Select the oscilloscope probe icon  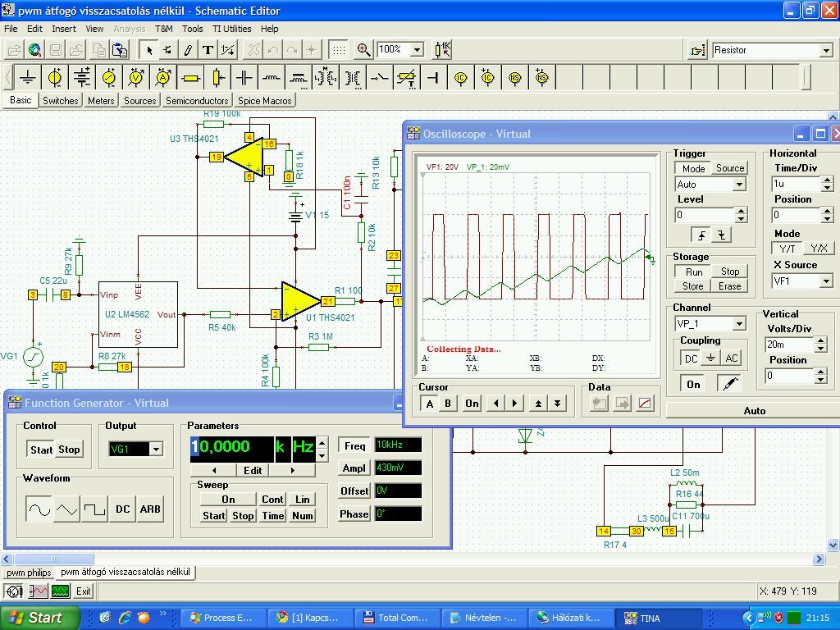tap(729, 384)
